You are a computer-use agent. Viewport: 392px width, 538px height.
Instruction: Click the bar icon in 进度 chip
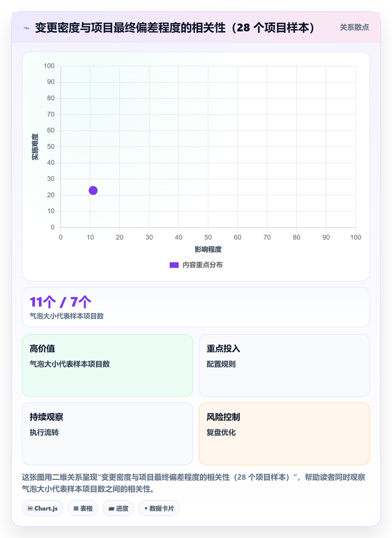coord(111,509)
